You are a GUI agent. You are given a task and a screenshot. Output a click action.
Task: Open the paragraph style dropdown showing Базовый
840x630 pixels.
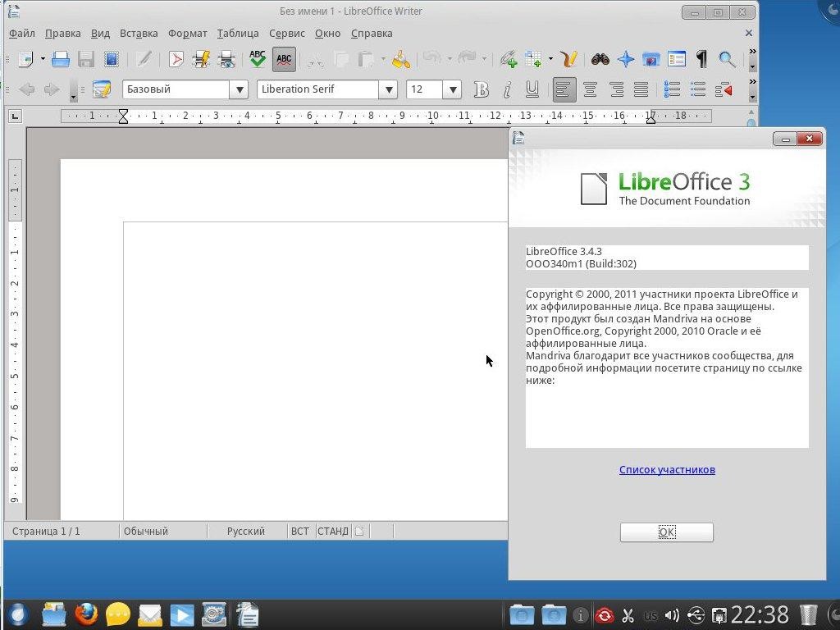239,89
